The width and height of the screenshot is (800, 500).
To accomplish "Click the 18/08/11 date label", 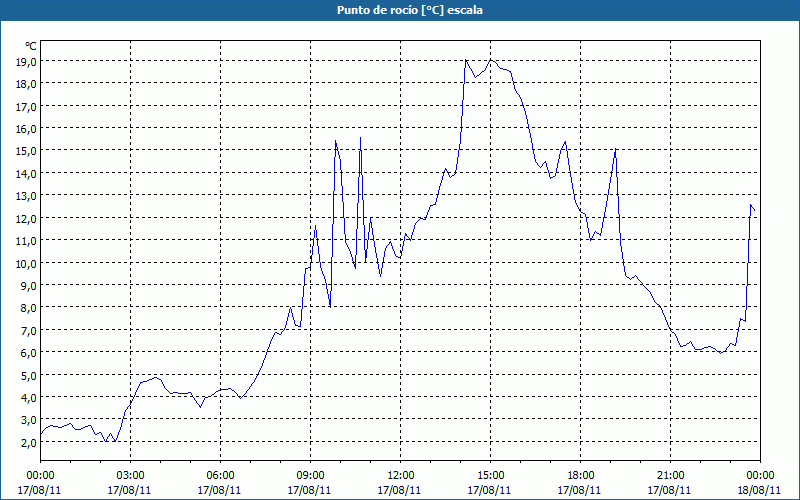I will (760, 490).
